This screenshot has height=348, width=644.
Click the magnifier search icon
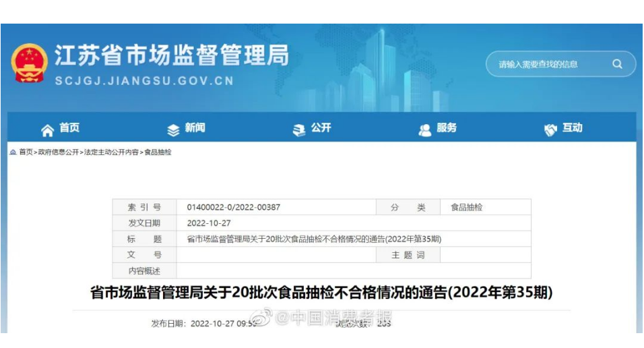click(x=617, y=64)
